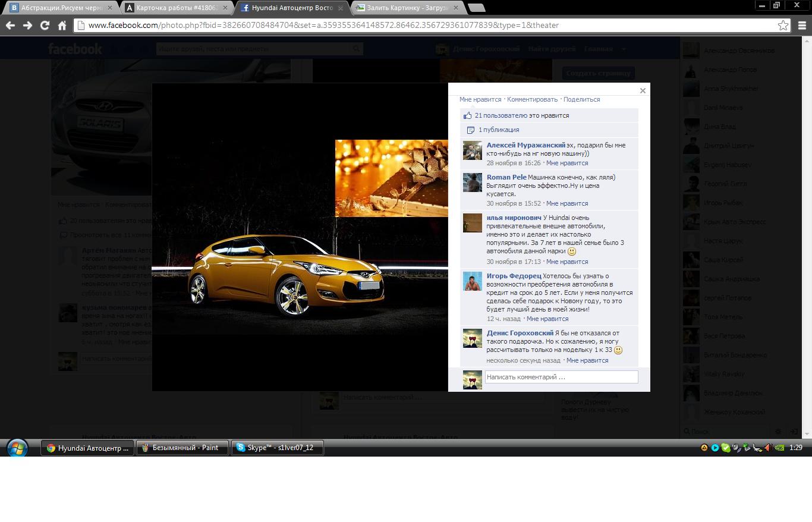Click the browser back arrow
This screenshot has width=812, height=522.
pyautogui.click(x=10, y=26)
